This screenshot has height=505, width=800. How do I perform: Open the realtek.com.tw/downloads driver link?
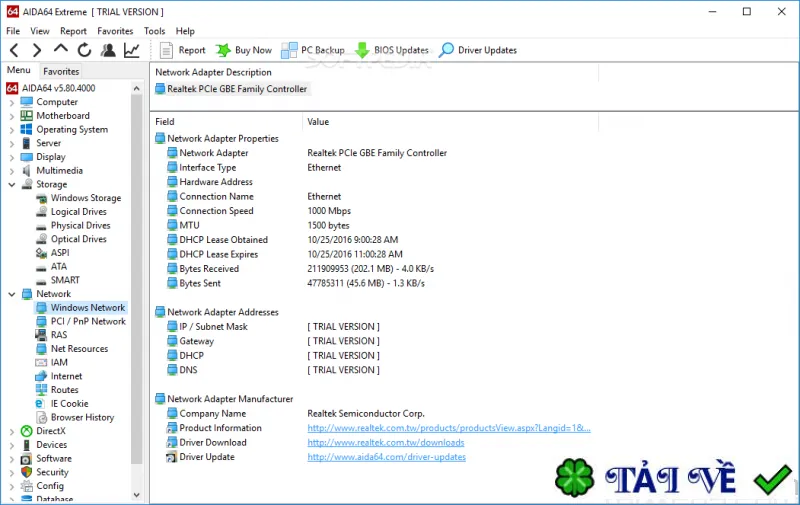[x=386, y=443]
